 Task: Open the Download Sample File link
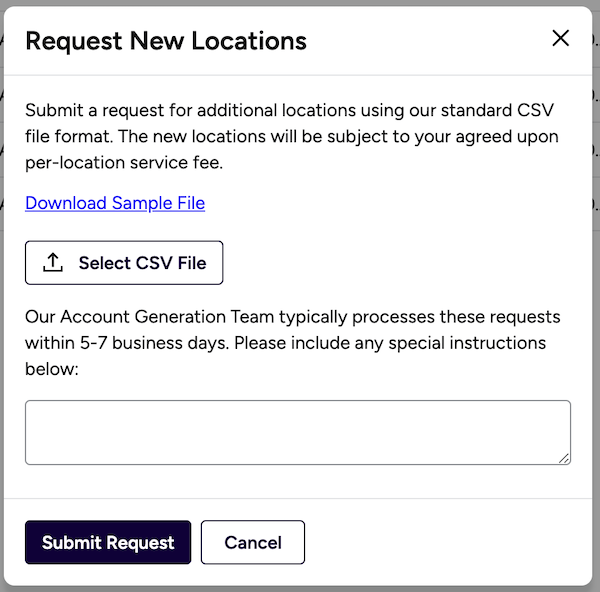(115, 203)
